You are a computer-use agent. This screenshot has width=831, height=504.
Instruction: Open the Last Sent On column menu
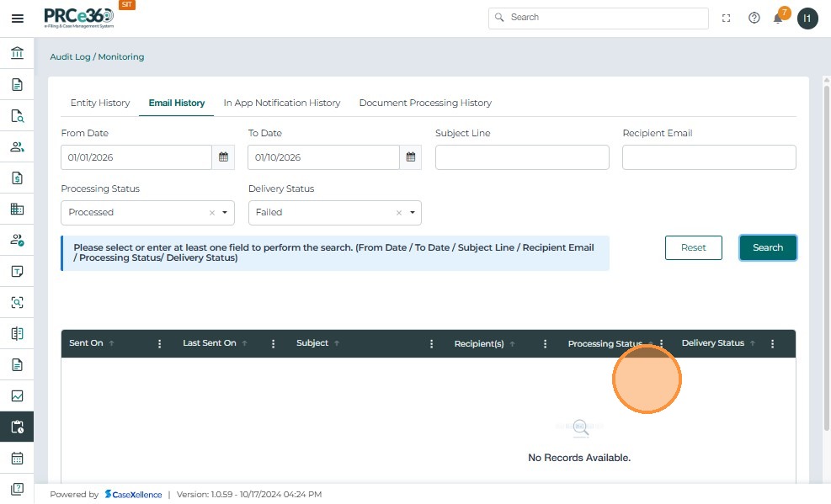click(x=273, y=344)
